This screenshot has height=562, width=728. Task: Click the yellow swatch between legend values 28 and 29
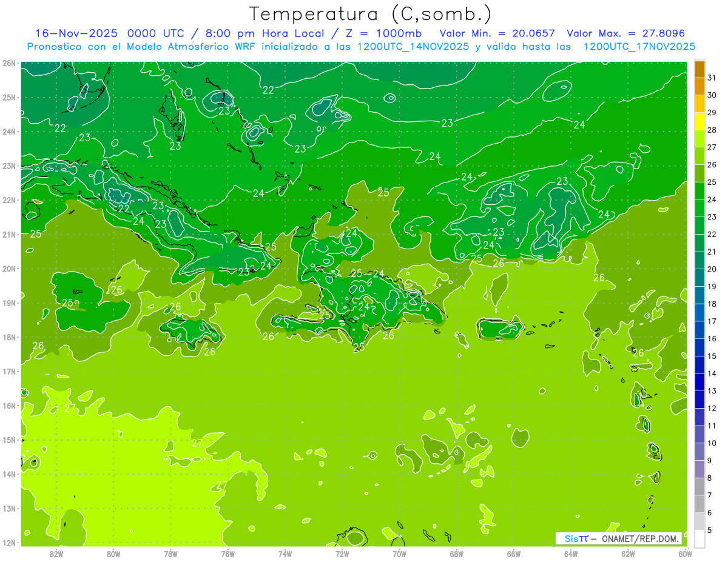[x=699, y=122]
